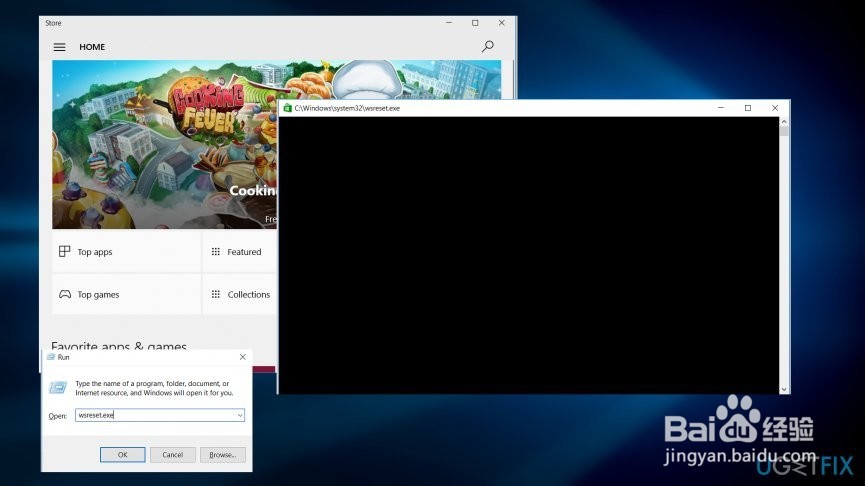The image size is (865, 486).
Task: Click the Collections dots icon
Action: (x=216, y=295)
